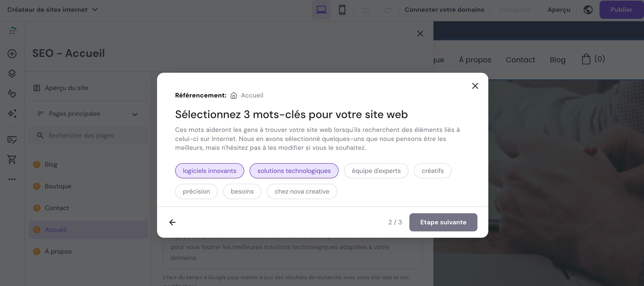Navigate to the Blog tab in site header
644x286 pixels.
[x=558, y=60]
